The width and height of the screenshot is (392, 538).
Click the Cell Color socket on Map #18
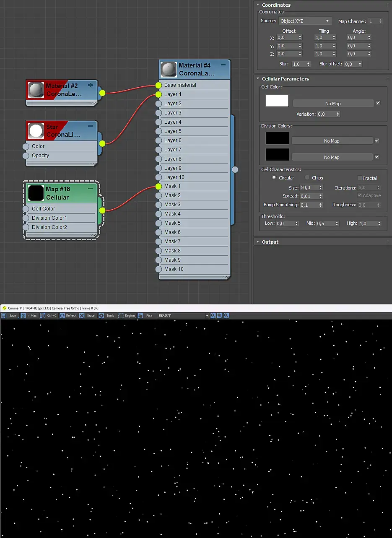pyautogui.click(x=26, y=209)
